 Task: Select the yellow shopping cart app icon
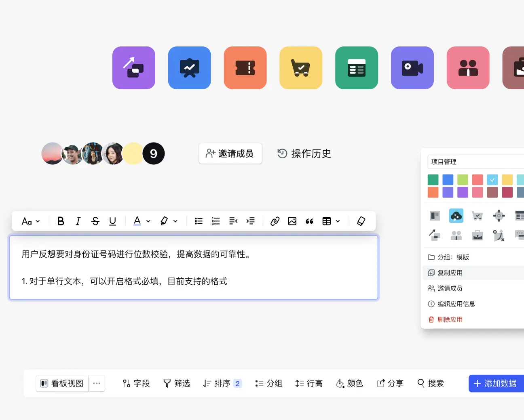tap(300, 68)
